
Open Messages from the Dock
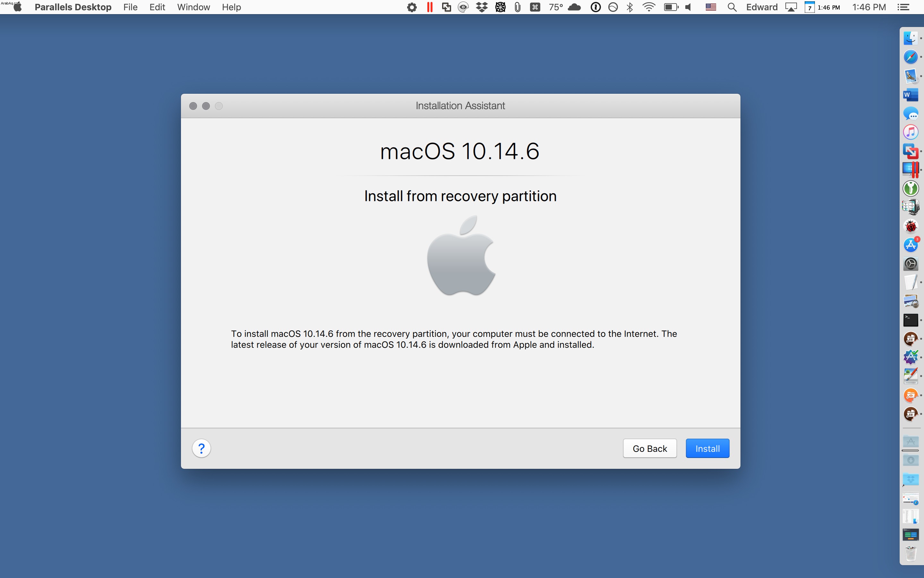pos(910,114)
